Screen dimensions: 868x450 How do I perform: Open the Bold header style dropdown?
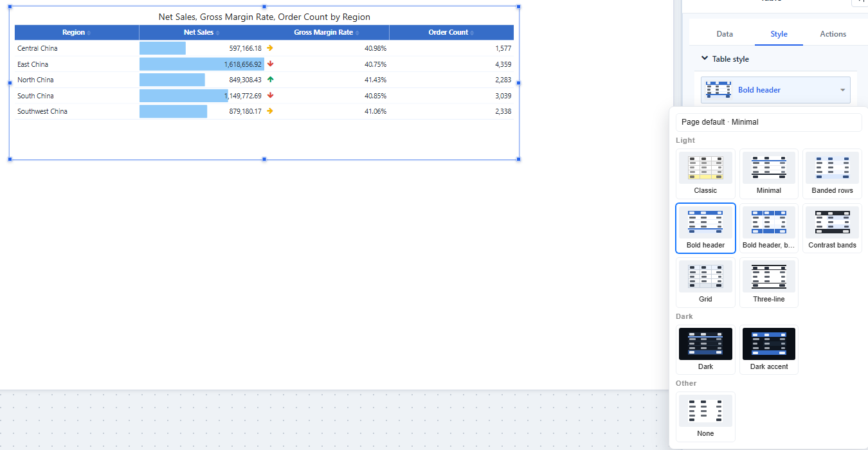pyautogui.click(x=775, y=90)
